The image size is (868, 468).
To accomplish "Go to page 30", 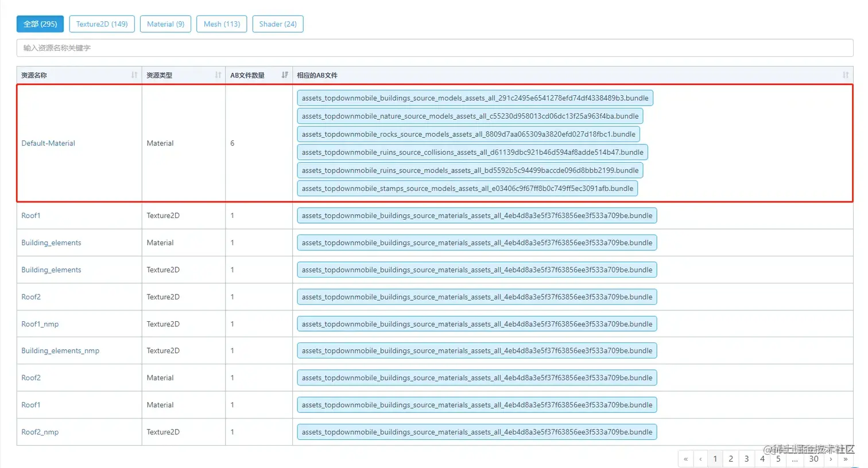I will 813,459.
